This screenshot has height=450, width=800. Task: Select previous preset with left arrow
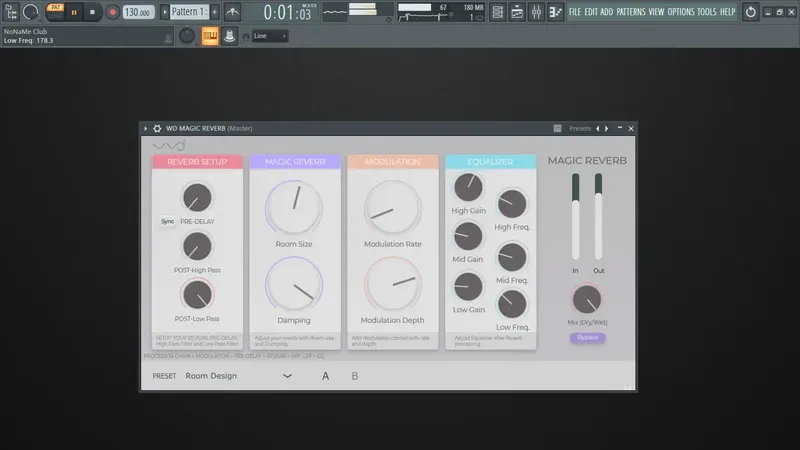point(597,129)
